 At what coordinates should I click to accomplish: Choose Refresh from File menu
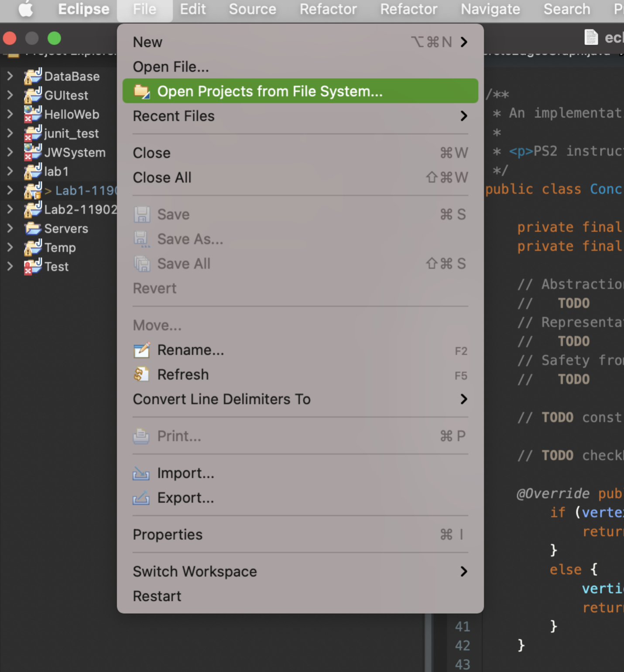coord(300,375)
